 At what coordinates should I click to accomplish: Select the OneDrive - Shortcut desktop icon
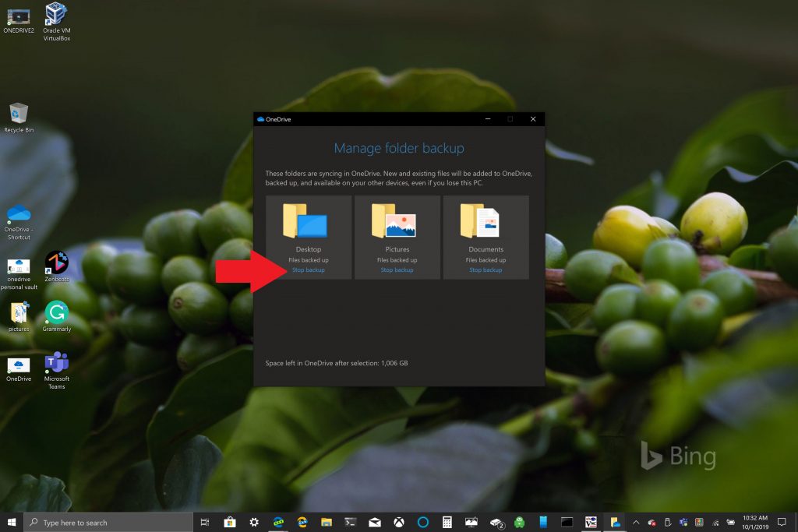click(x=19, y=222)
